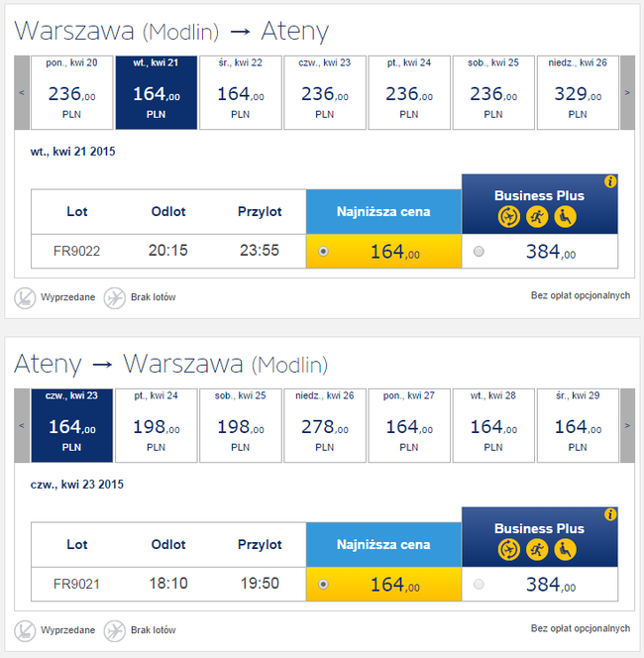Click the info icon on outbound Business Plus
The height and width of the screenshot is (658, 644).
pyautogui.click(x=610, y=182)
